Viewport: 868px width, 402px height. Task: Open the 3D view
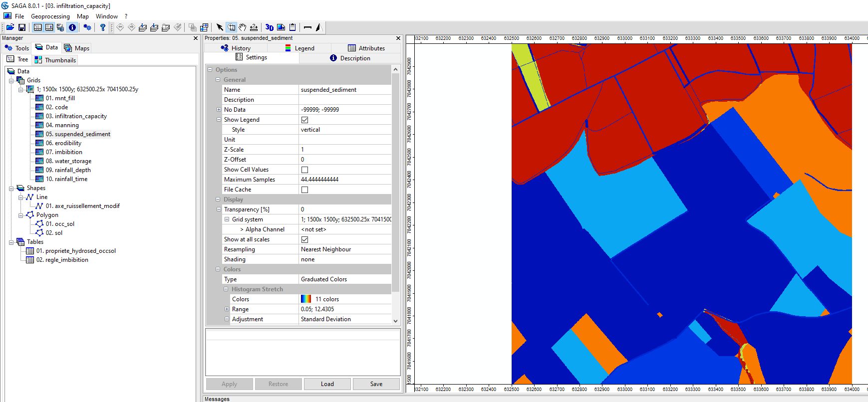[x=270, y=27]
